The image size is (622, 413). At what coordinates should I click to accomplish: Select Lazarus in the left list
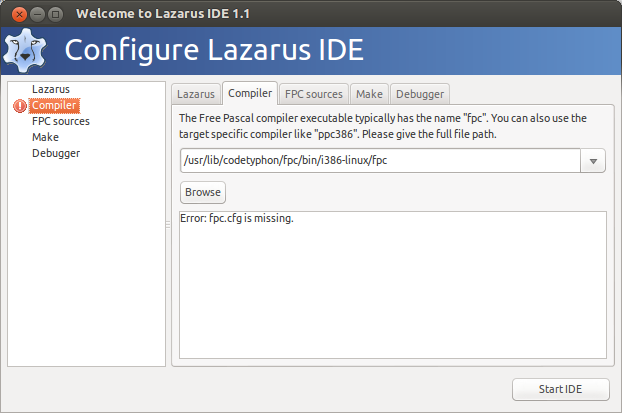pyautogui.click(x=51, y=89)
